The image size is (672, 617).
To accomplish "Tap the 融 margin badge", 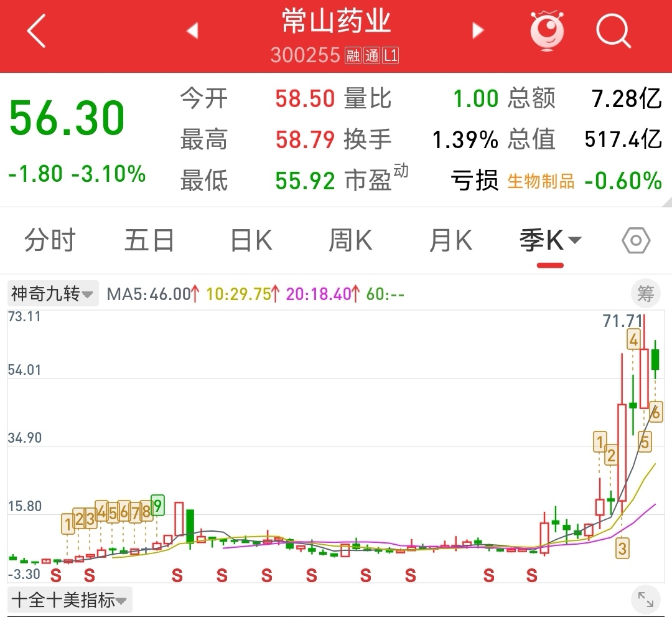I will [353, 56].
